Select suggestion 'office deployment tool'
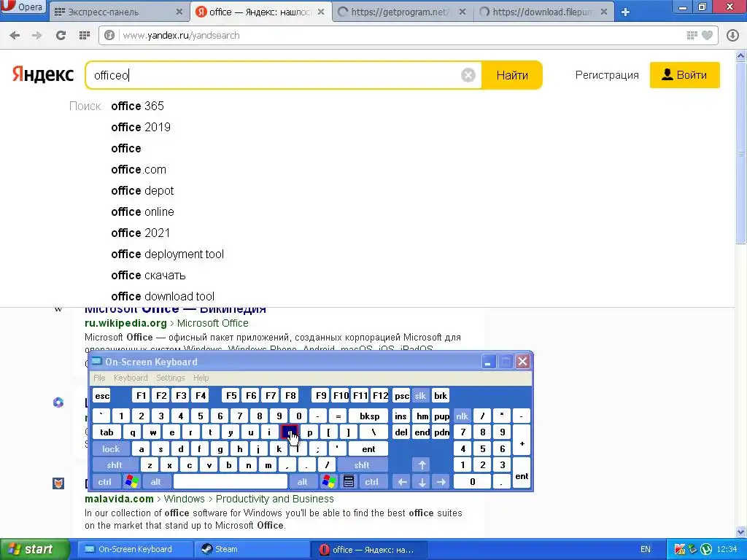This screenshot has width=747, height=560. 167,254
